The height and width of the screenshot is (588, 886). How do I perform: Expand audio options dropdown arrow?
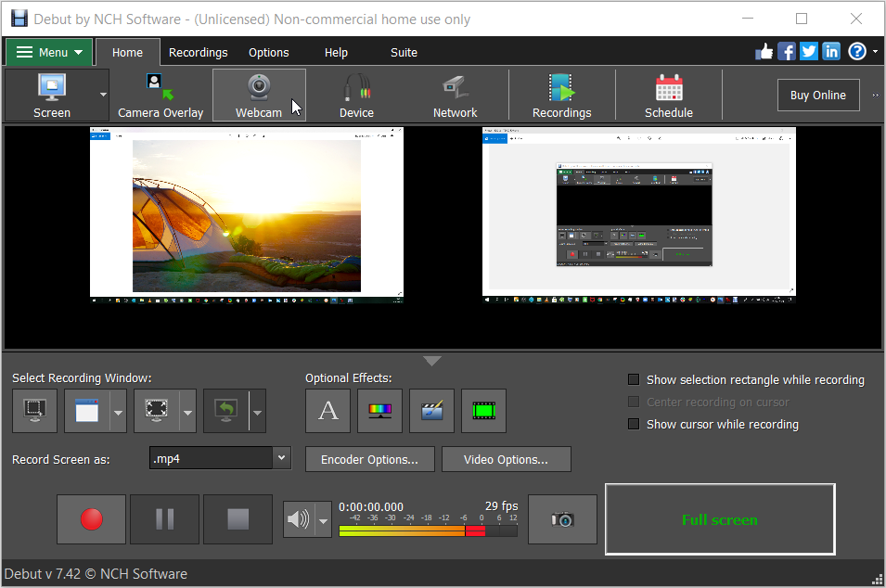coord(323,521)
